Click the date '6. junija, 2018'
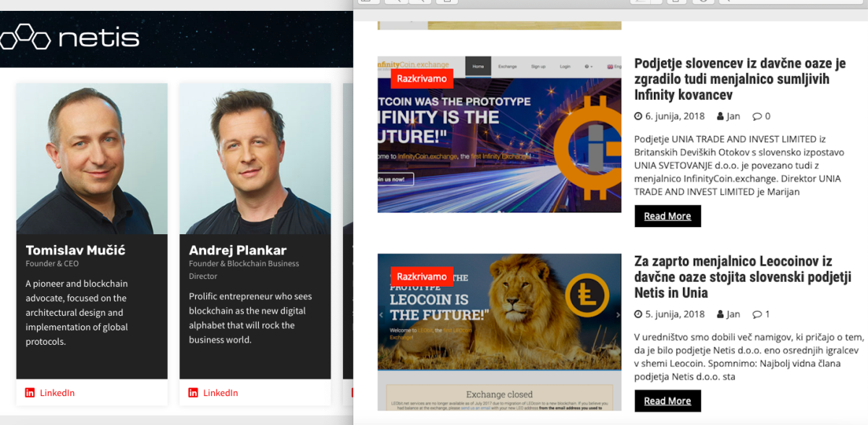Screen dimensions: 868x425 pyautogui.click(x=675, y=116)
